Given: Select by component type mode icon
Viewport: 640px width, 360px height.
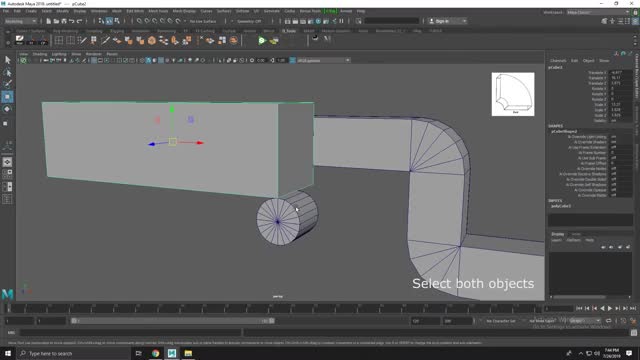Looking at the screenshot, I should [117, 21].
